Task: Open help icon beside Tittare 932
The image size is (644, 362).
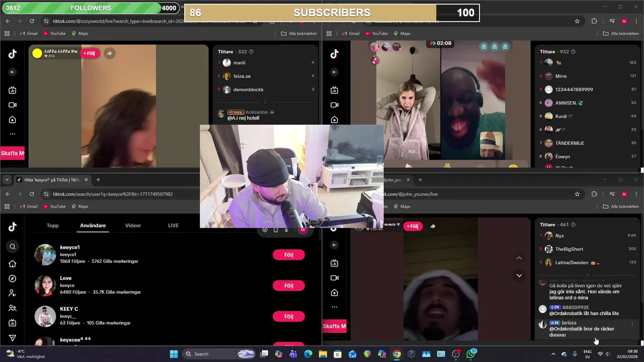Action: coord(573,52)
